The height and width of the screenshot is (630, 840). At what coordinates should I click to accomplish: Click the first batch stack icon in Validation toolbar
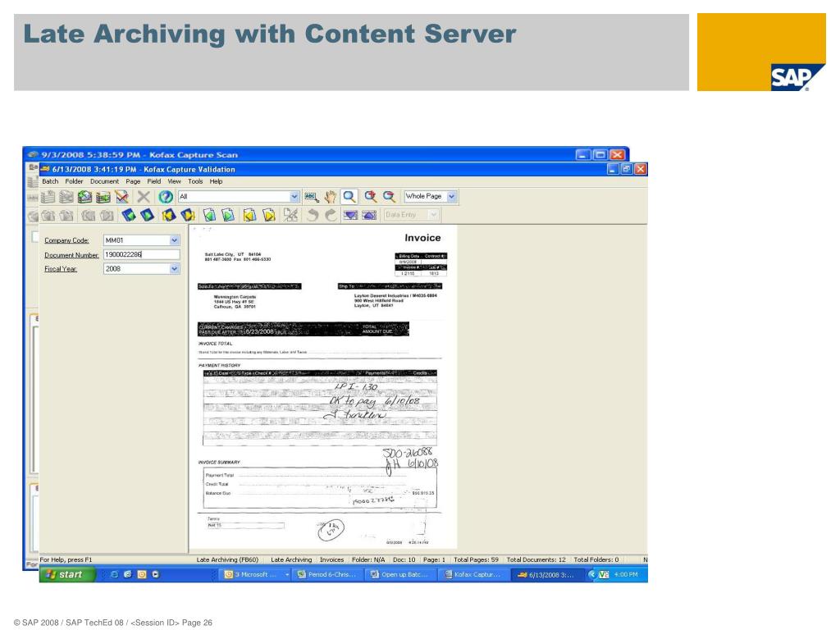pos(48,197)
